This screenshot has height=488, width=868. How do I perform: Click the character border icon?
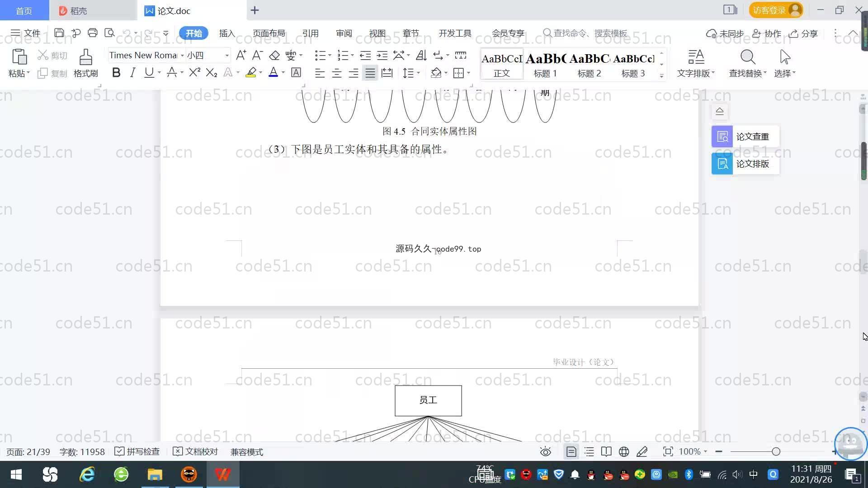click(296, 72)
